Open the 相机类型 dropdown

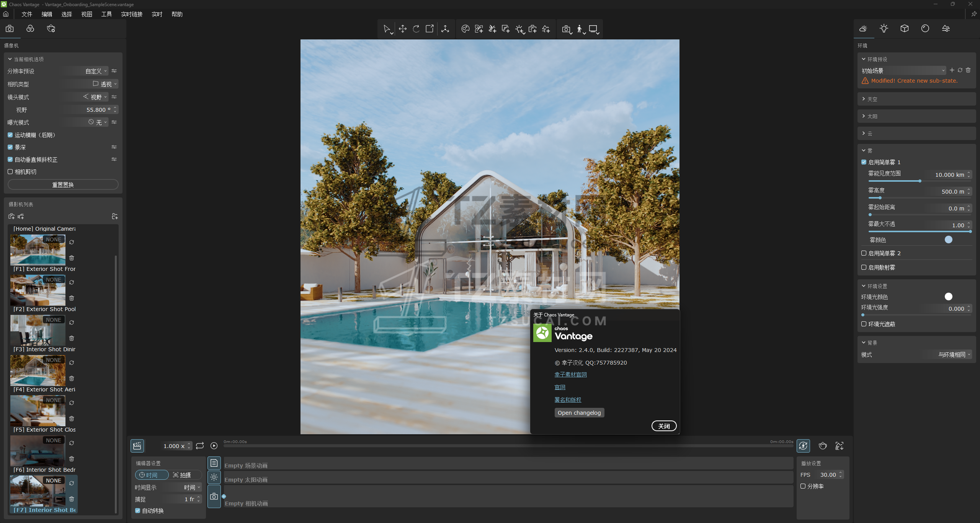pos(105,84)
